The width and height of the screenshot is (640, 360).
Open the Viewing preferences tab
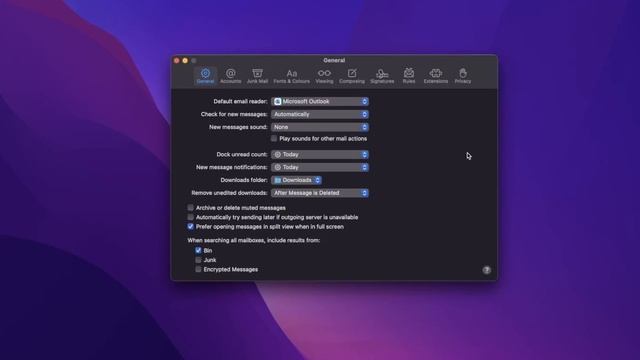tap(324, 76)
